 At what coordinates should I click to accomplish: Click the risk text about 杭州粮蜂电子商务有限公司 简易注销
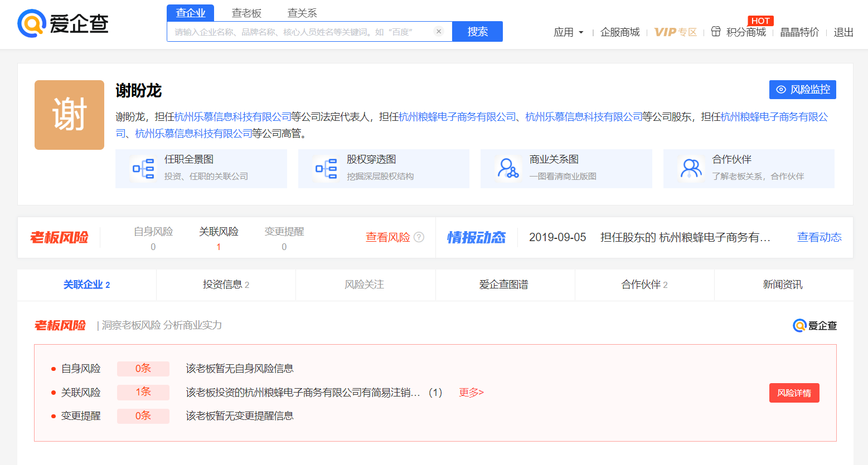point(314,393)
